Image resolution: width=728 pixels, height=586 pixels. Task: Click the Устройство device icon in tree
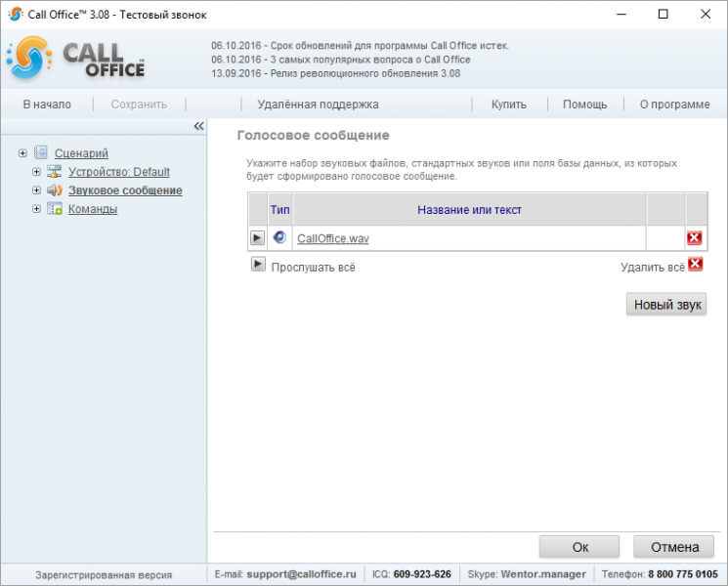[55, 171]
